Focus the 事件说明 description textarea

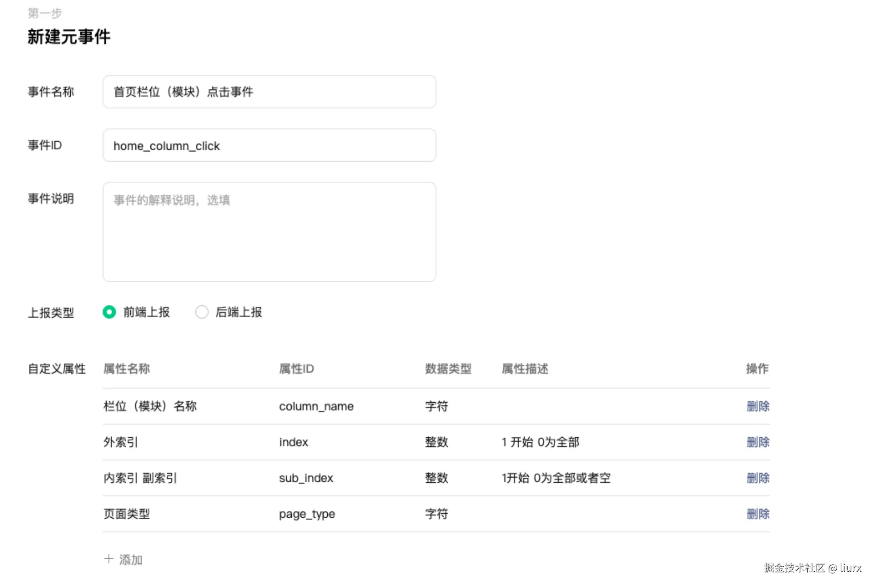click(x=269, y=232)
